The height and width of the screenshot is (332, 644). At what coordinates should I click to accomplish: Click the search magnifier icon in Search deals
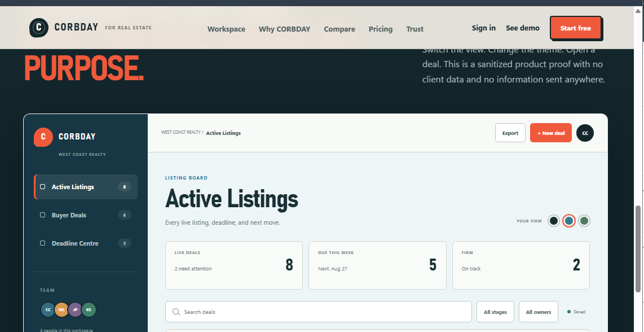click(x=176, y=312)
